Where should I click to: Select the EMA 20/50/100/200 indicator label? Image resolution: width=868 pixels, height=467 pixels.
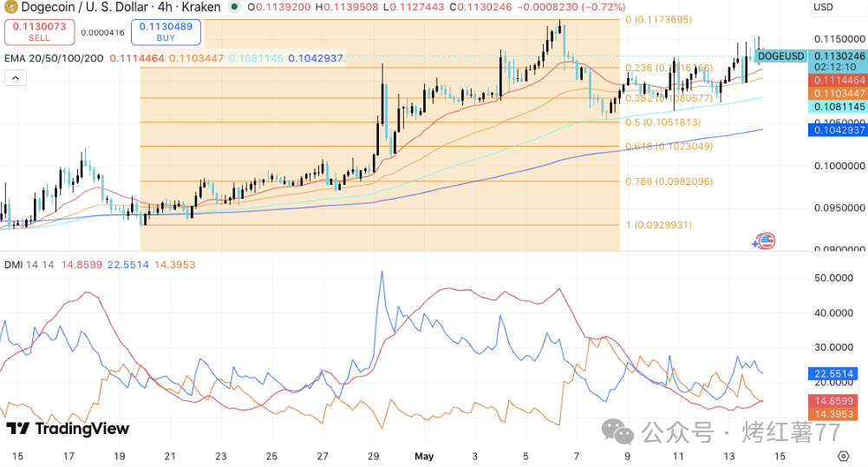(x=54, y=58)
